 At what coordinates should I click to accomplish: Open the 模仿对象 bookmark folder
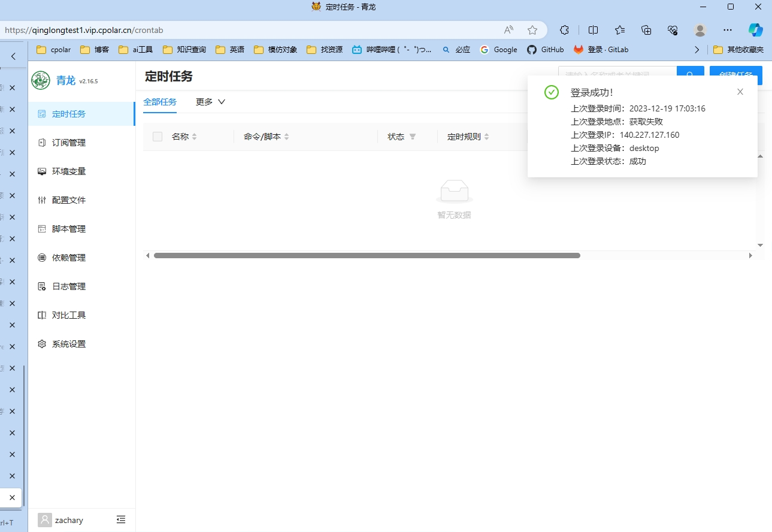276,50
